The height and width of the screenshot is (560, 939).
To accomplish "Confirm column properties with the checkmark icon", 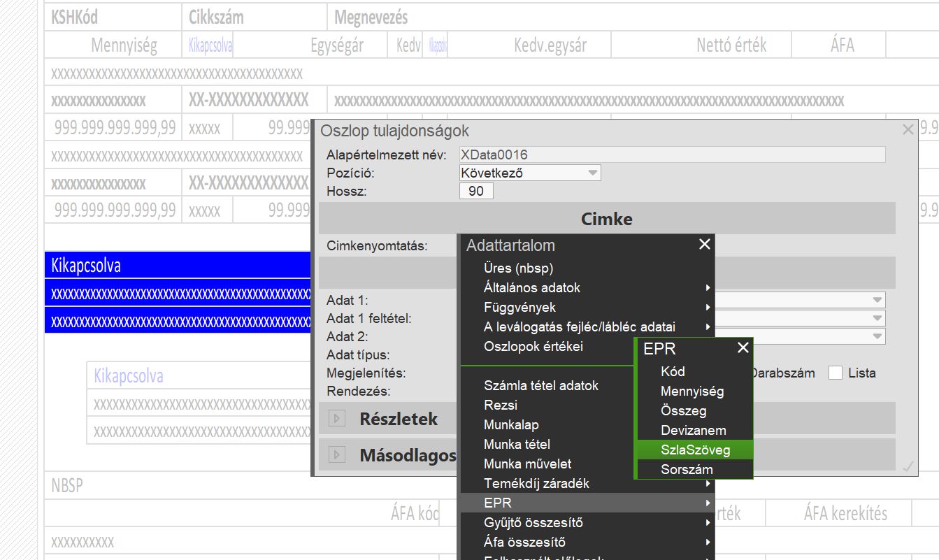I will pyautogui.click(x=908, y=467).
